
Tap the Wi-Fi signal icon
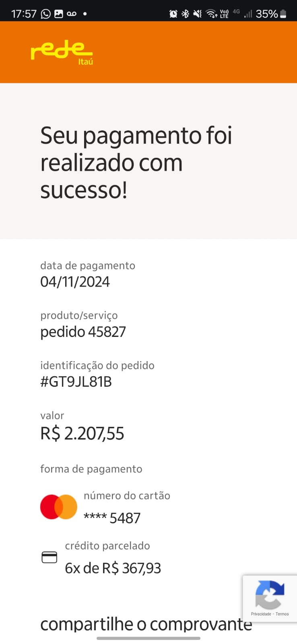coord(211,14)
